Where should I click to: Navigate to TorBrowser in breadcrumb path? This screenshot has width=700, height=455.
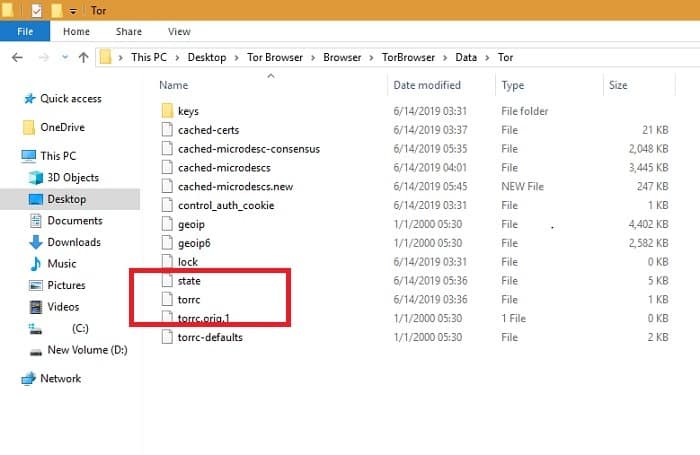pyautogui.click(x=408, y=57)
